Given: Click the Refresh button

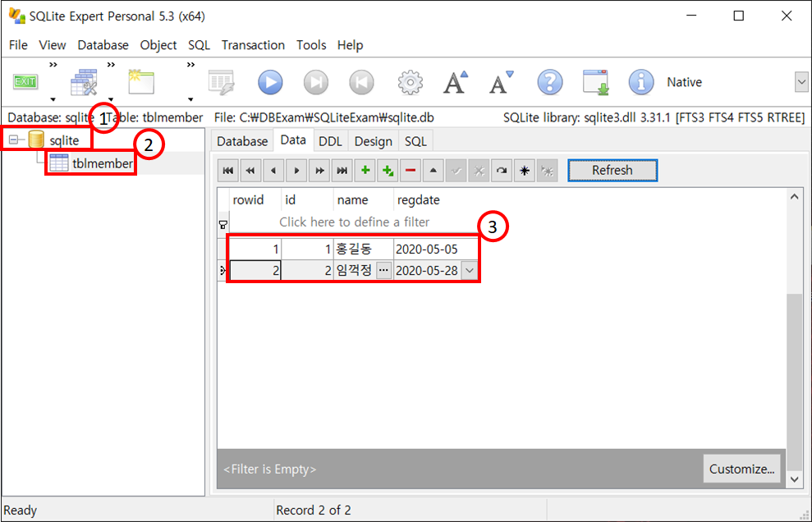Looking at the screenshot, I should click(x=612, y=171).
